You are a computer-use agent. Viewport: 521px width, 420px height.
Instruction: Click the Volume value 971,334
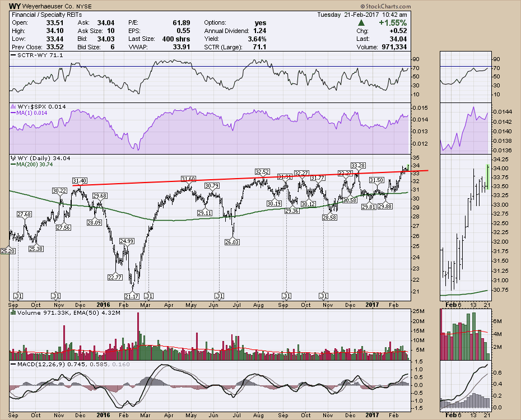tap(394, 47)
